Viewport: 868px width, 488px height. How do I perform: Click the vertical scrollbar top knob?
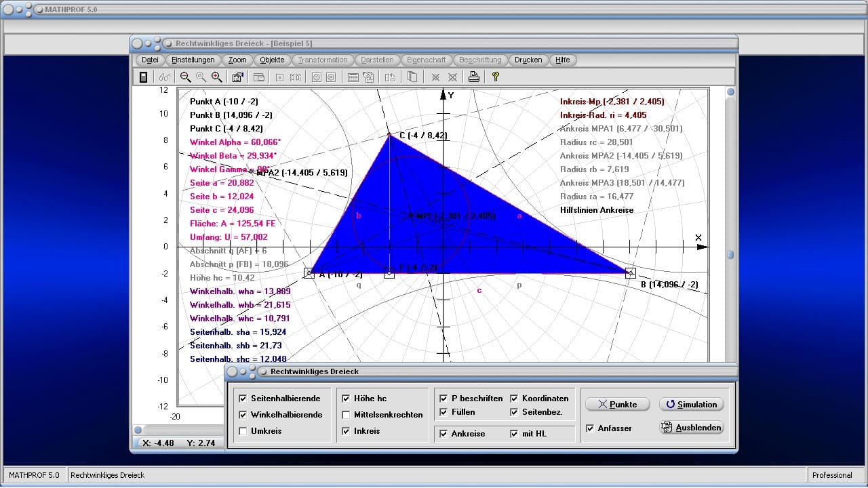[x=730, y=92]
